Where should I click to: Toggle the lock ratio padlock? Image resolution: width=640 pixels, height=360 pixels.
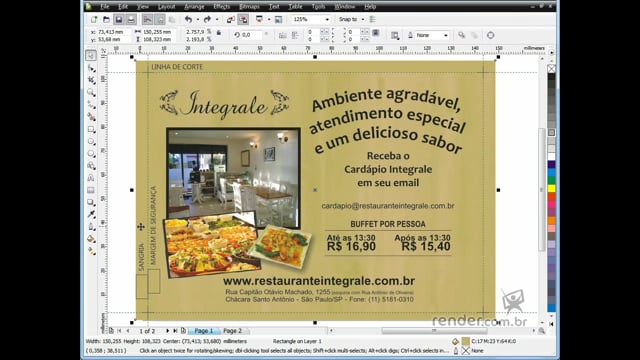point(219,33)
